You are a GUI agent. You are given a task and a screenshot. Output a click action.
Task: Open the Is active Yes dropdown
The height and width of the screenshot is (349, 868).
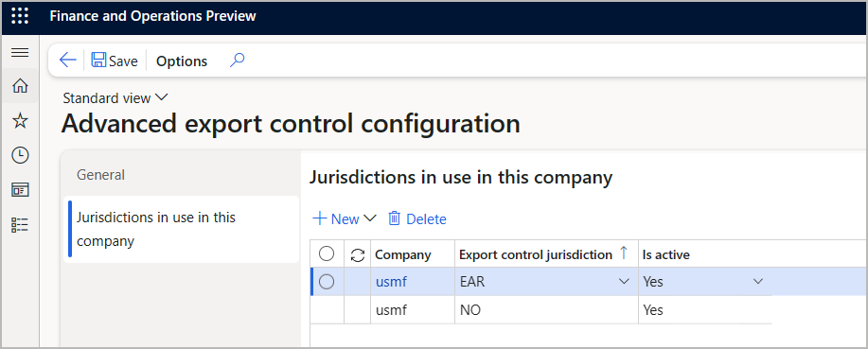758,282
